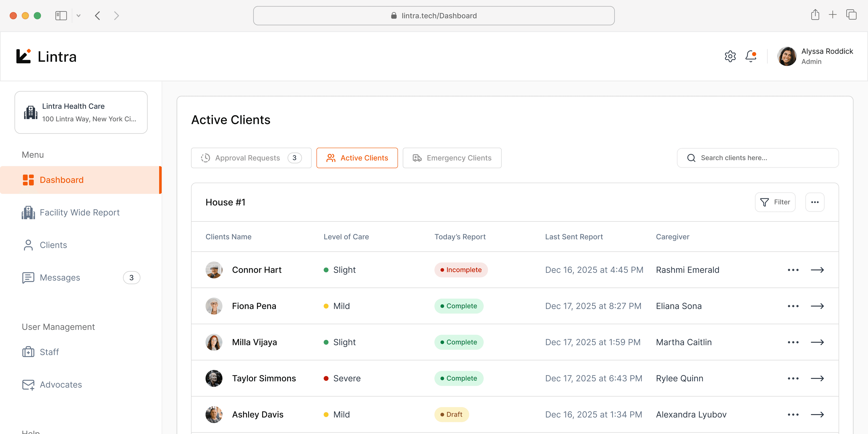Click the Draft status badge for Ashley Davis
The height and width of the screenshot is (434, 868).
[x=452, y=415]
